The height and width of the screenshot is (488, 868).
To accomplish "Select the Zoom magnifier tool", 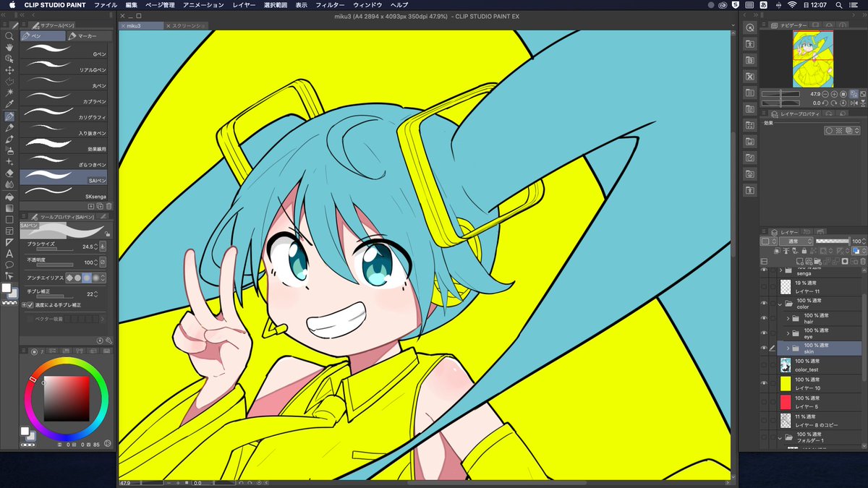I will pos(9,35).
